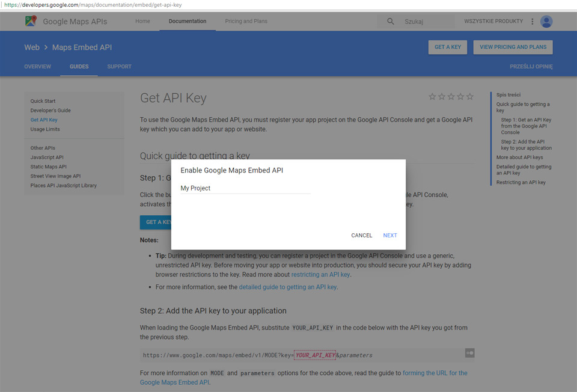Open the user account avatar
This screenshot has width=577, height=392.
(x=546, y=22)
